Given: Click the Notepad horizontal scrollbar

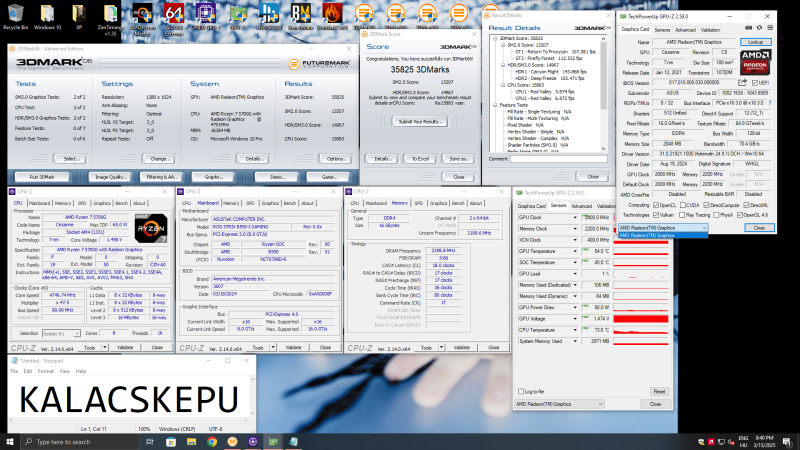Looking at the screenshot, I should (x=129, y=420).
